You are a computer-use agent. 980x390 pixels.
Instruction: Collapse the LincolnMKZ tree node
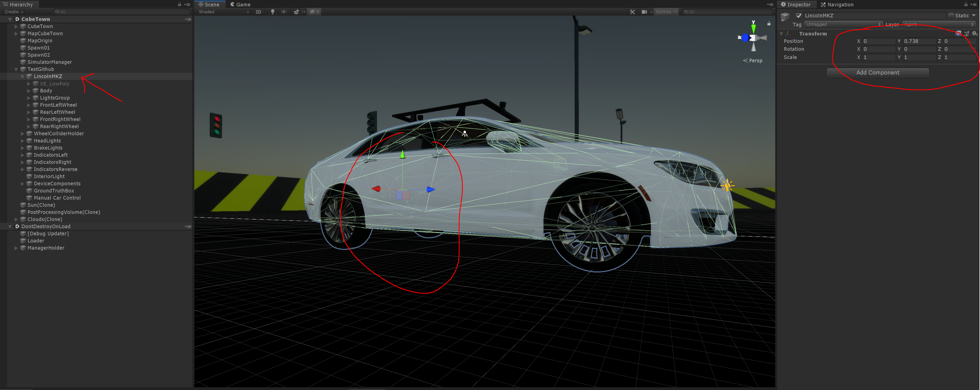[x=22, y=77]
